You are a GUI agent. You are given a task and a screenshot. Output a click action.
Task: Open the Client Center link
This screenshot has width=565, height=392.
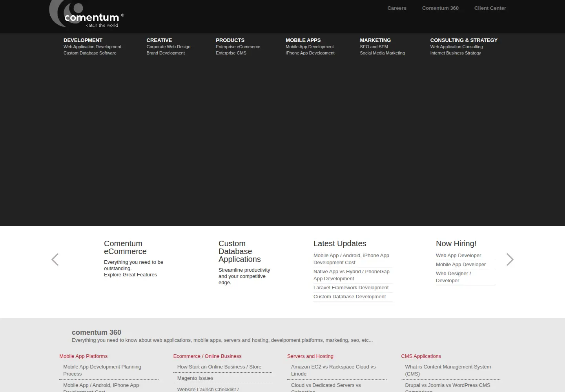click(490, 8)
